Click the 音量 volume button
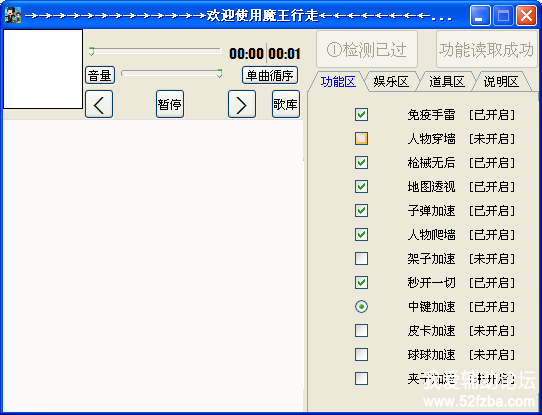Image resolution: width=542 pixels, height=415 pixels. point(100,75)
